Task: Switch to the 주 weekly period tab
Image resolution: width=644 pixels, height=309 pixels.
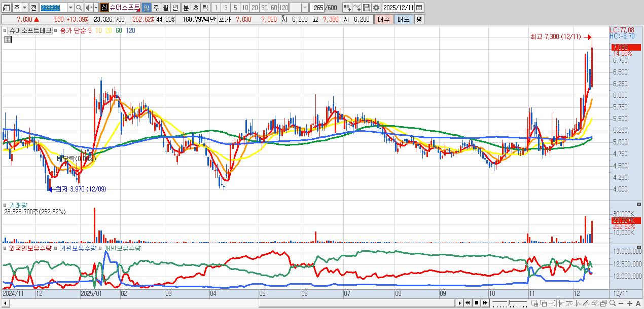Action: (156, 8)
